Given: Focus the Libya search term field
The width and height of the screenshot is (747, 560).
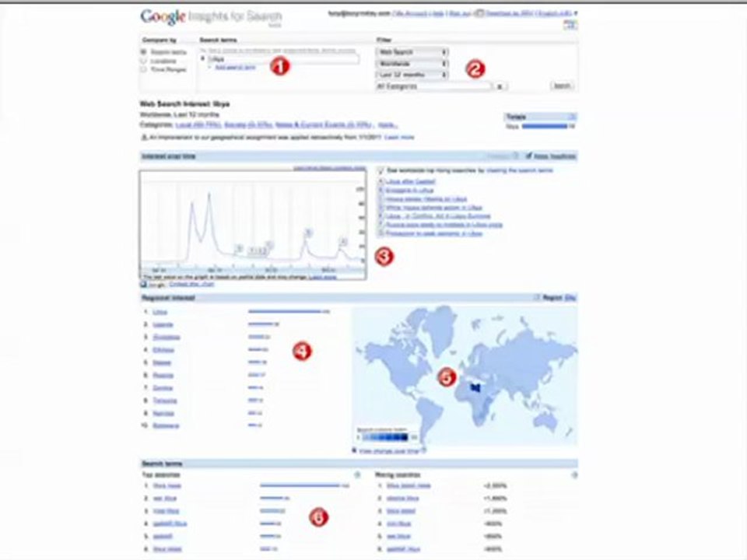Looking at the screenshot, I should tap(283, 59).
